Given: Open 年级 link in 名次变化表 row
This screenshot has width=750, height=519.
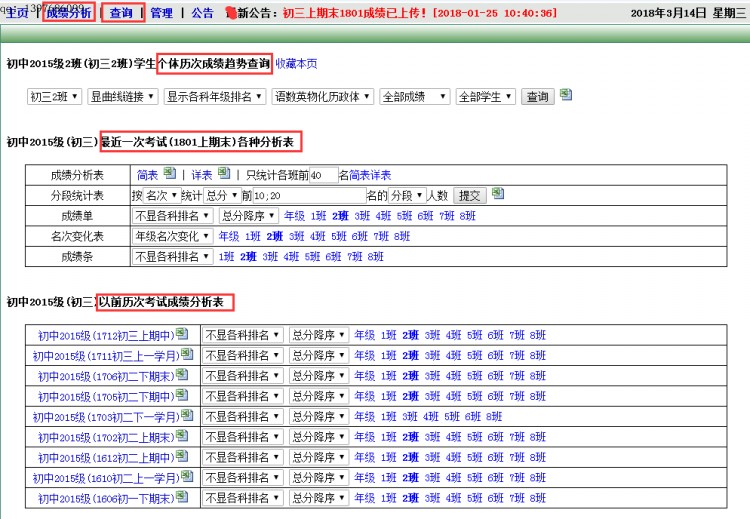Looking at the screenshot, I should coord(229,236).
